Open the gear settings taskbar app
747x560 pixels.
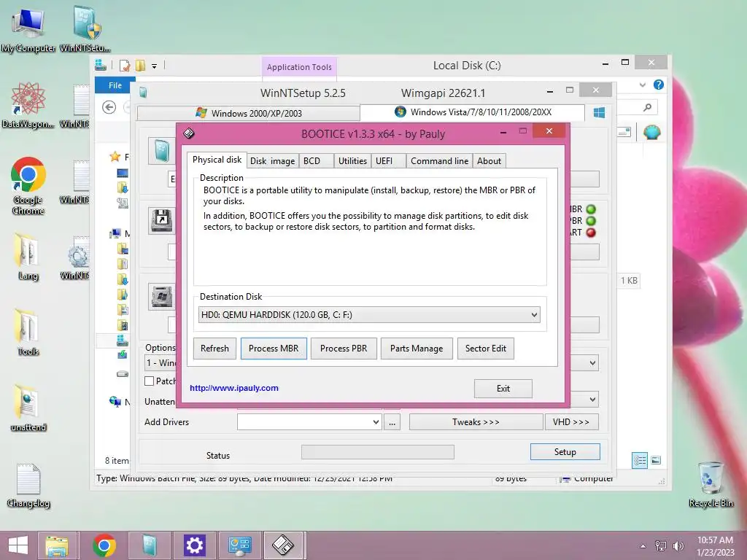coord(194,545)
